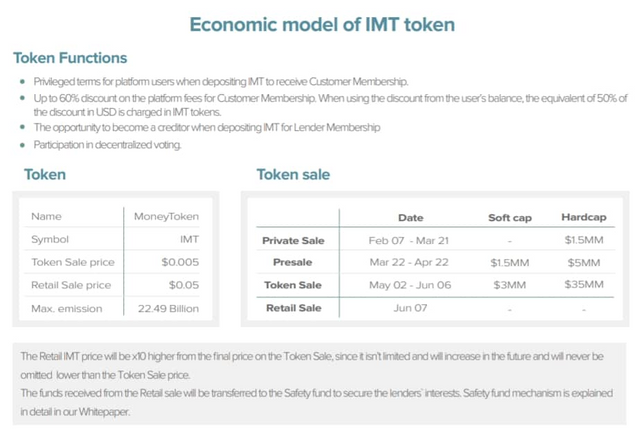Click the 'Hardcap' column header
The height and width of the screenshot is (435, 640).
point(583,218)
